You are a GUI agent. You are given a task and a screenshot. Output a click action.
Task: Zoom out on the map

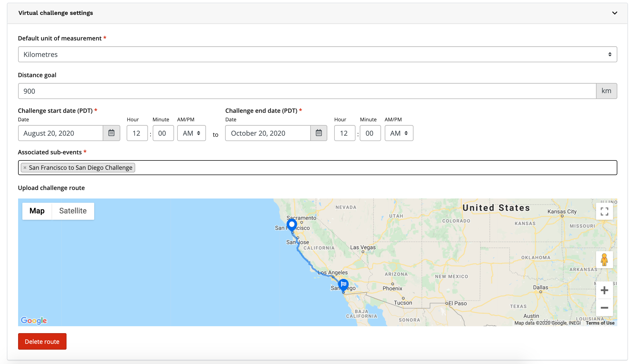click(x=604, y=308)
